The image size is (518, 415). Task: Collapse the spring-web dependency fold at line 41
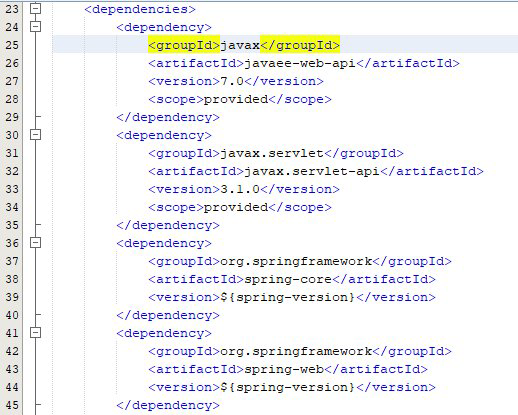pyautogui.click(x=35, y=333)
